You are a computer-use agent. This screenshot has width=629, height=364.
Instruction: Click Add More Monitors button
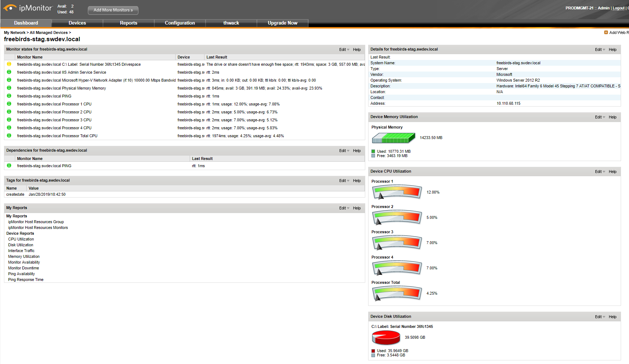pos(113,10)
